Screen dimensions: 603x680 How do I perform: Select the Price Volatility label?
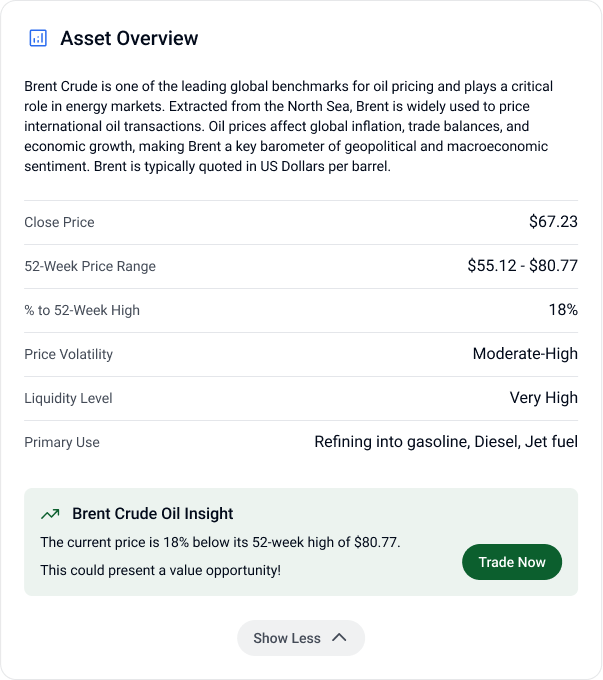68,354
